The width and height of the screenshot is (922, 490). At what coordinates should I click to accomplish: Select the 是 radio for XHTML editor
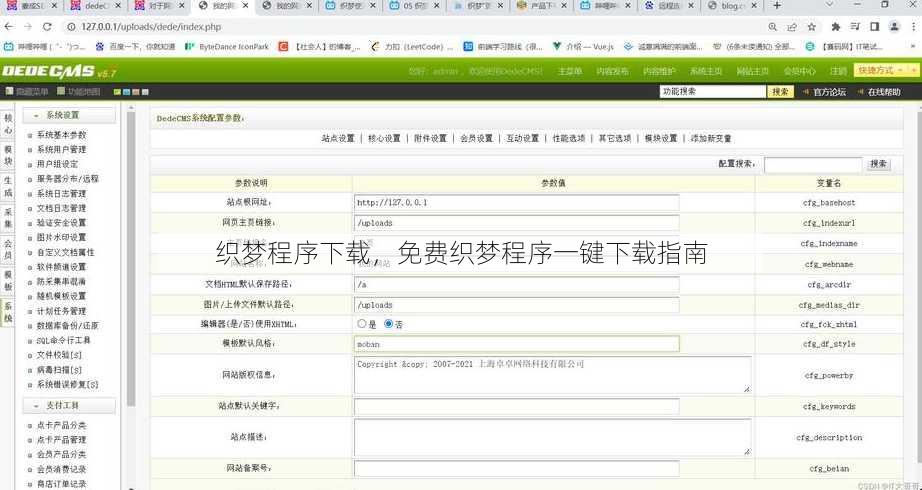(x=362, y=324)
